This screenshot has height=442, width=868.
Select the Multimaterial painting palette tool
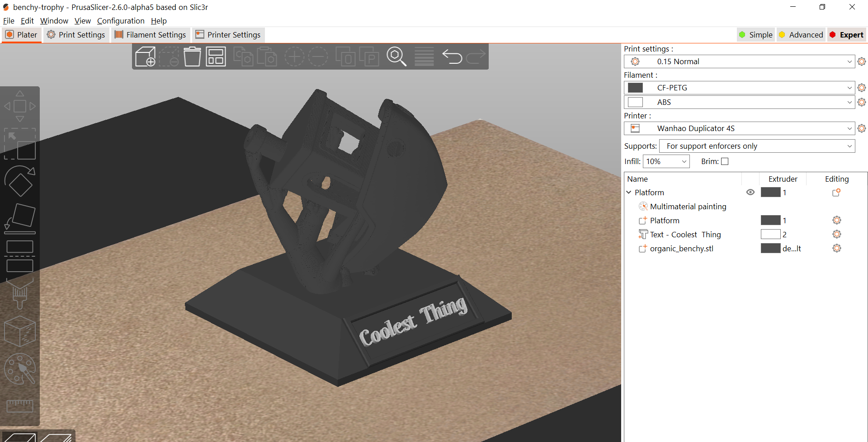(x=20, y=369)
